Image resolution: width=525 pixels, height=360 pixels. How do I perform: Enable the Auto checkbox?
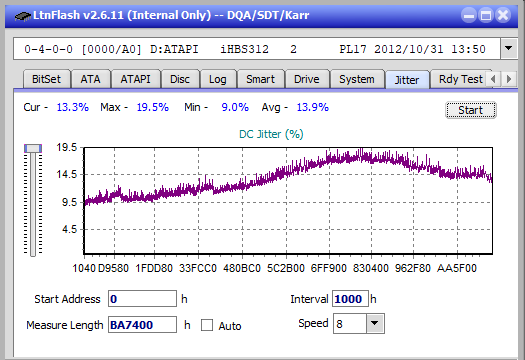pos(207,325)
